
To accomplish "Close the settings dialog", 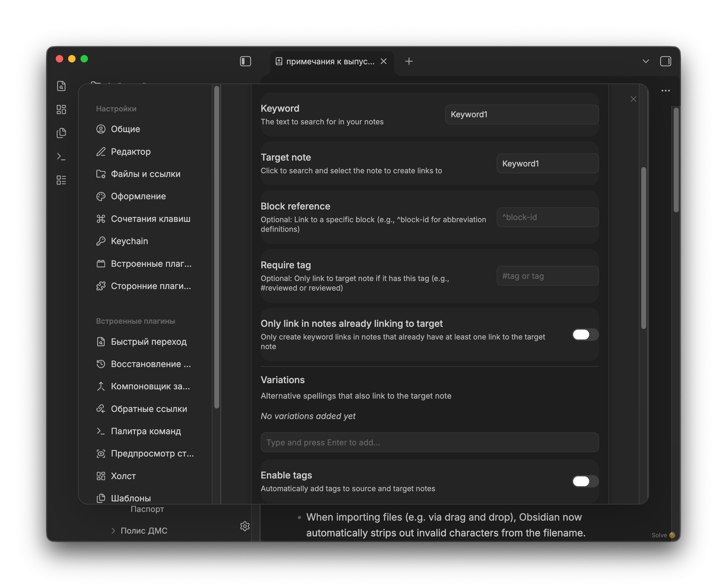I will (633, 99).
